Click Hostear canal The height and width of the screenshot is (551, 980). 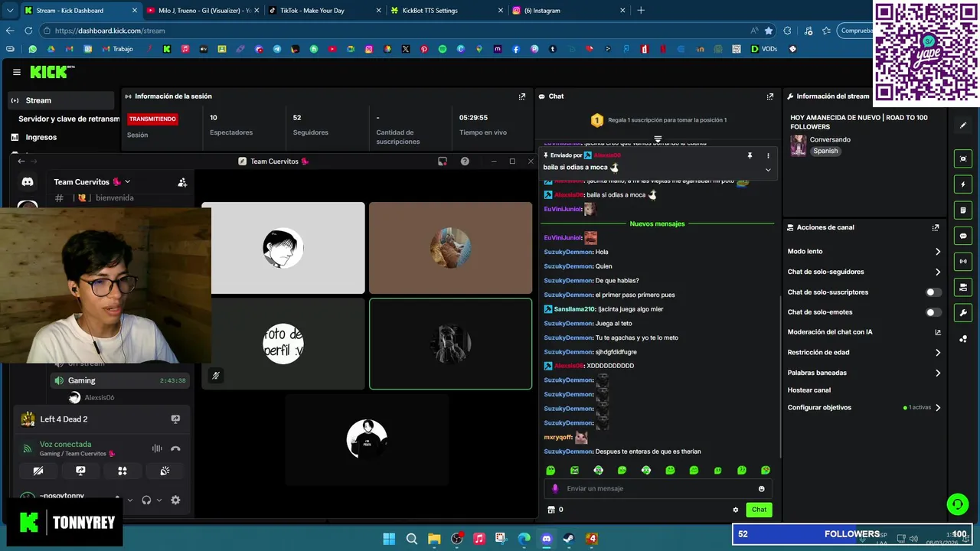[x=808, y=390]
